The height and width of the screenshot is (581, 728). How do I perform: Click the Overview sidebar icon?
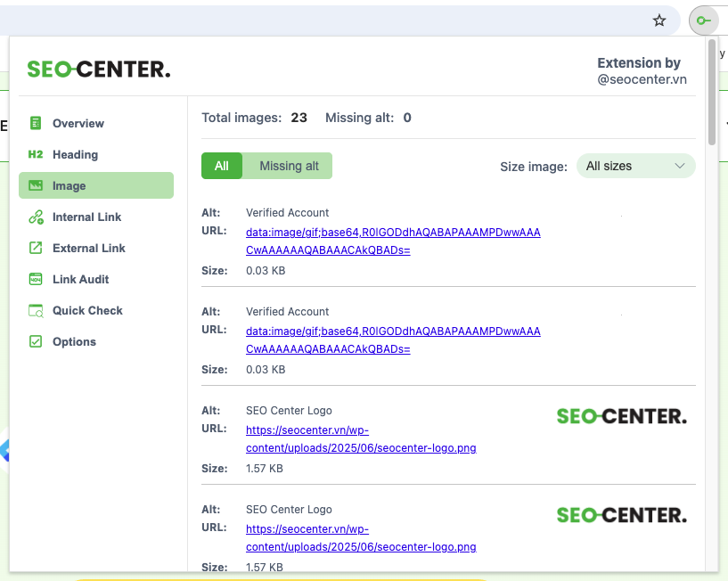click(x=36, y=123)
